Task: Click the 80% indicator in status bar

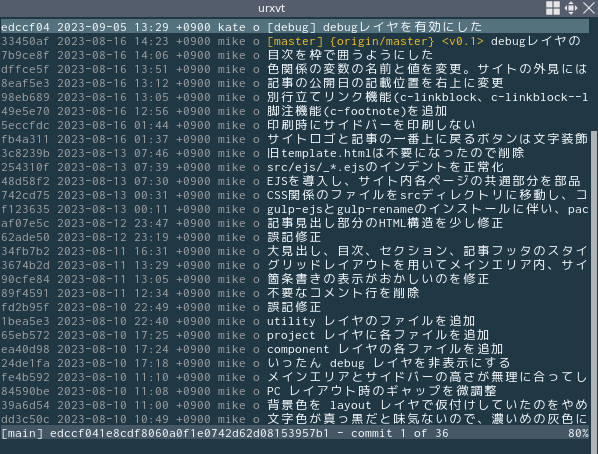Action: 578,433
